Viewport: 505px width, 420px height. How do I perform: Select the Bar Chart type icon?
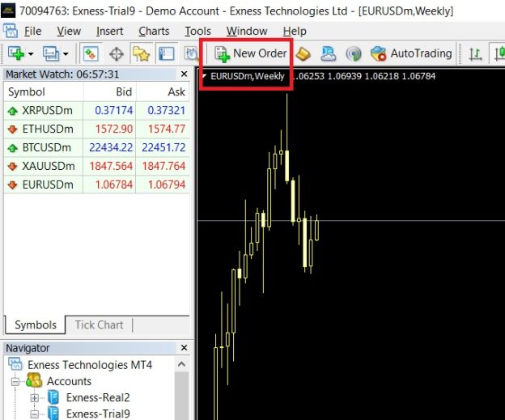475,53
